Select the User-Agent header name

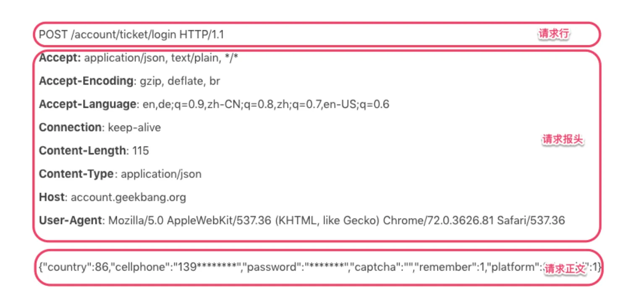click(70, 220)
